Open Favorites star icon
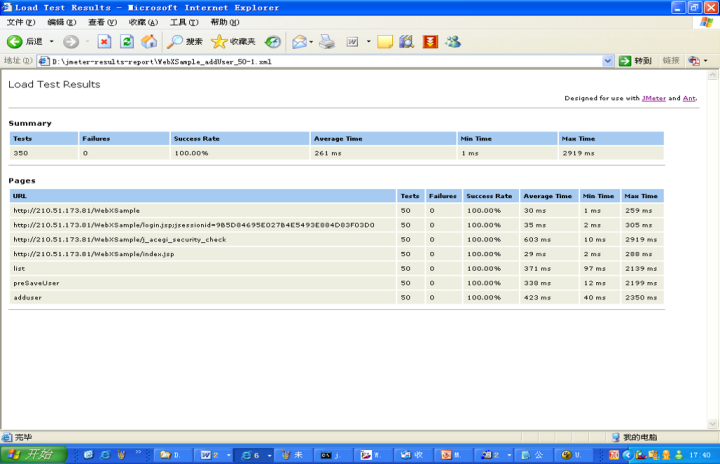Image resolution: width=720 pixels, height=464 pixels. pyautogui.click(x=219, y=42)
